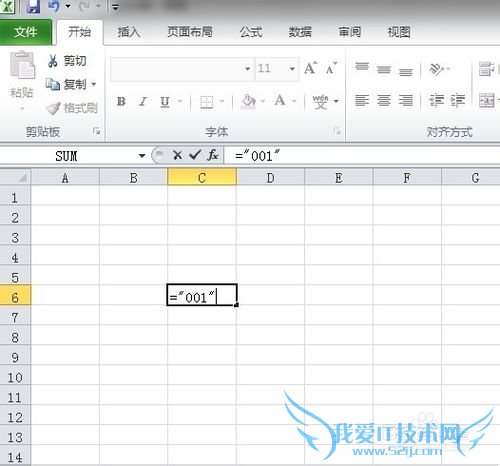Click the Cancel X formula bar button
The image size is (500, 466).
point(177,155)
